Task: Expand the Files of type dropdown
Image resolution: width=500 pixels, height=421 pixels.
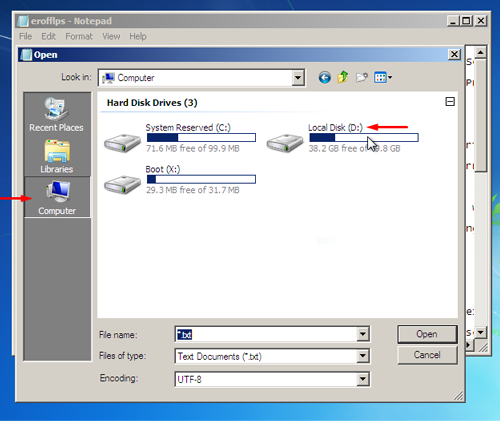Action: [363, 356]
